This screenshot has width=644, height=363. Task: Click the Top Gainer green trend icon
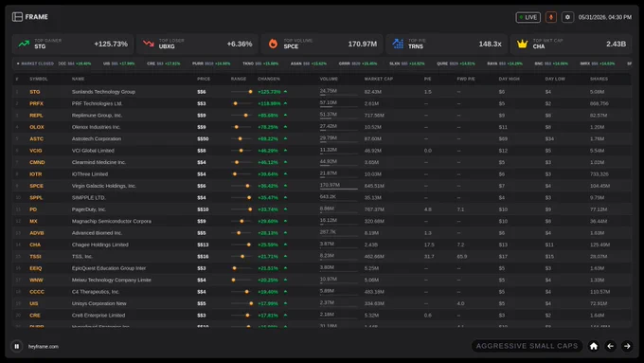(x=24, y=44)
